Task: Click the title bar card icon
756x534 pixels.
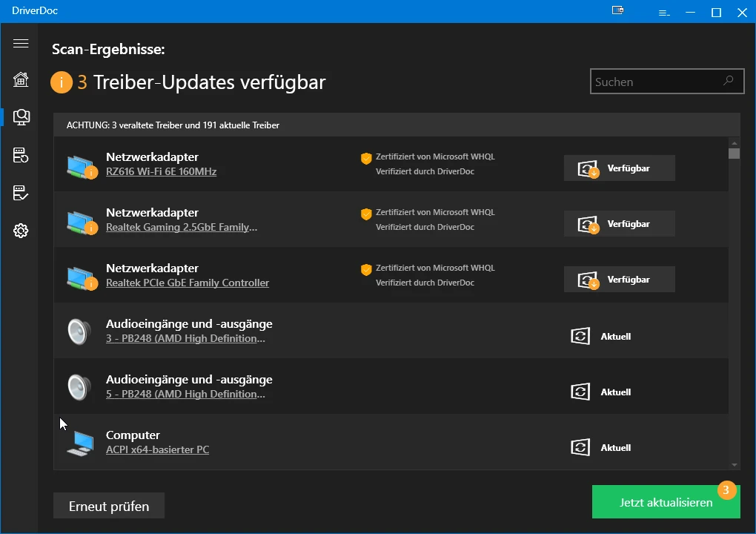Action: click(617, 11)
